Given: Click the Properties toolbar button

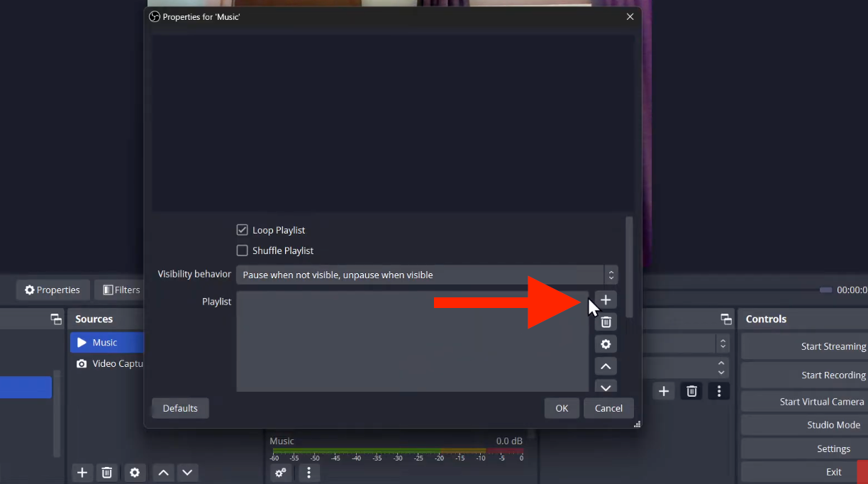Looking at the screenshot, I should click(x=52, y=290).
